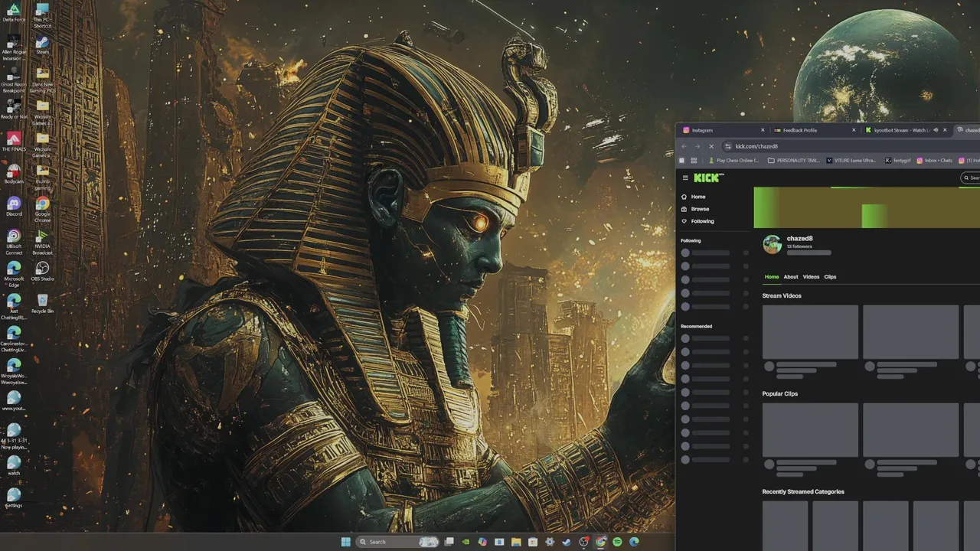Open the Ubisoft Connect desktop icon
This screenshot has width=980, height=551.
pos(13,243)
